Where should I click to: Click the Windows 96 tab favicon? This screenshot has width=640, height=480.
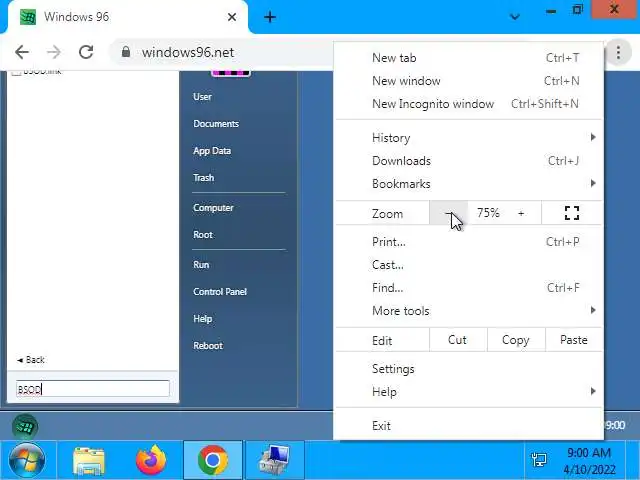28,17
